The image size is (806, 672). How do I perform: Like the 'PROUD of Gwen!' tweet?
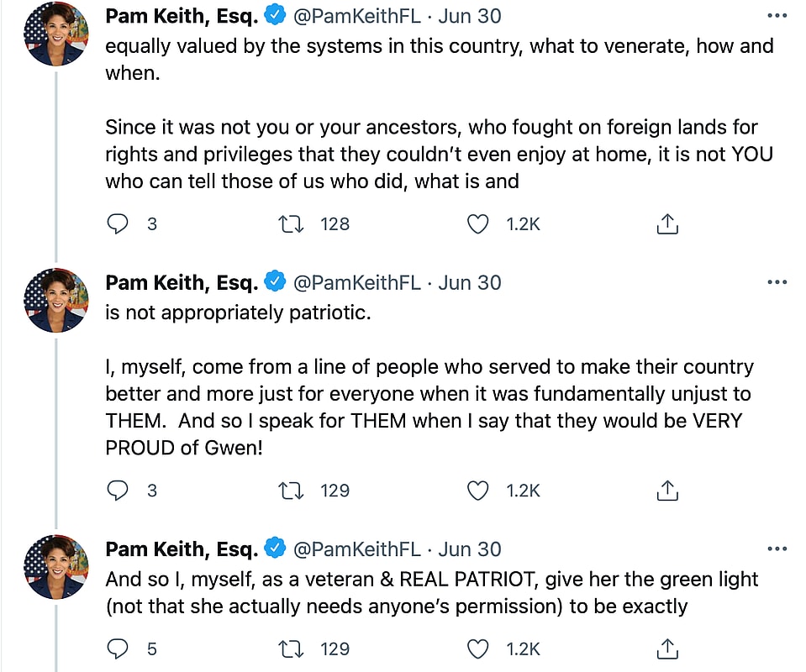tap(477, 491)
